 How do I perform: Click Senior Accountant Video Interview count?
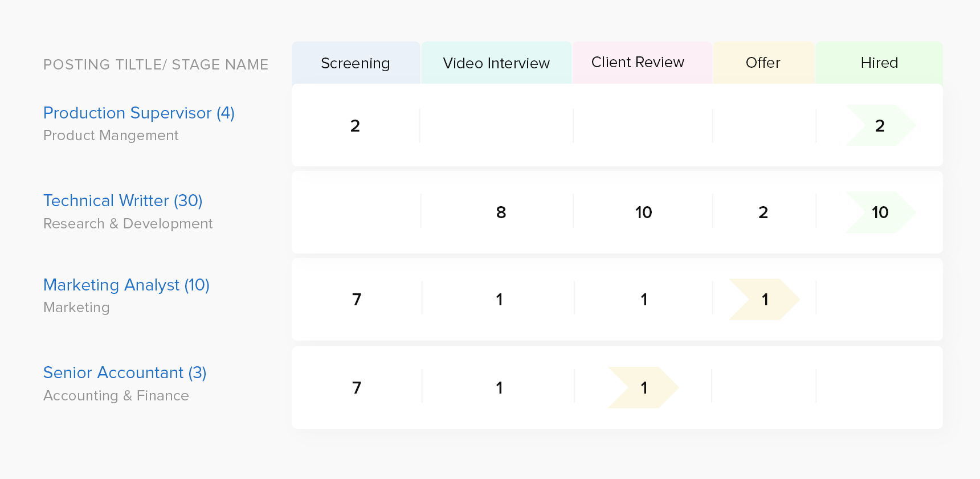[499, 388]
